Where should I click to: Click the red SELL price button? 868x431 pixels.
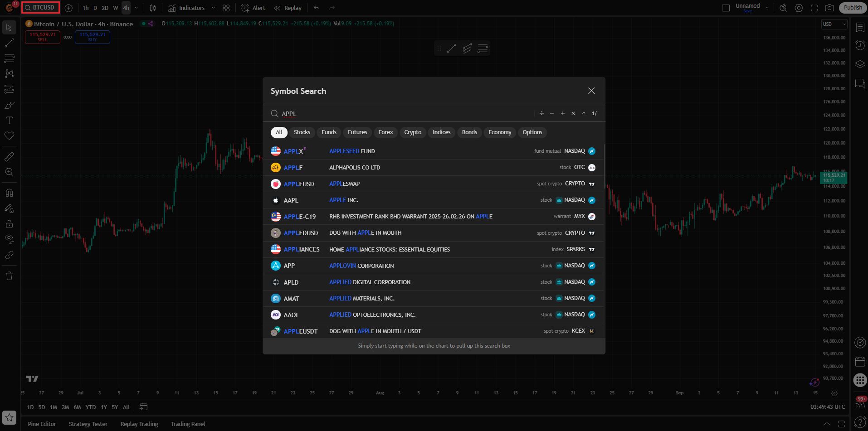[x=43, y=37]
